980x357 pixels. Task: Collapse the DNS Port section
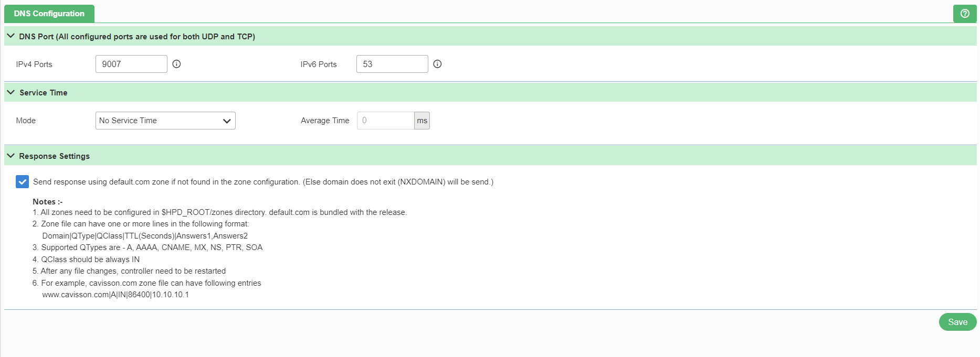[x=10, y=36]
